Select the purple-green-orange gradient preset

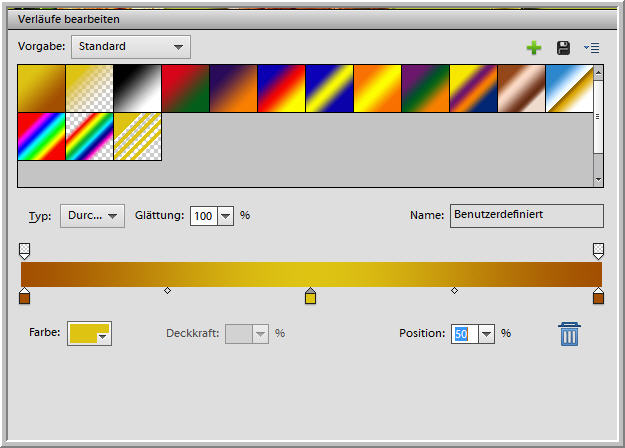426,88
